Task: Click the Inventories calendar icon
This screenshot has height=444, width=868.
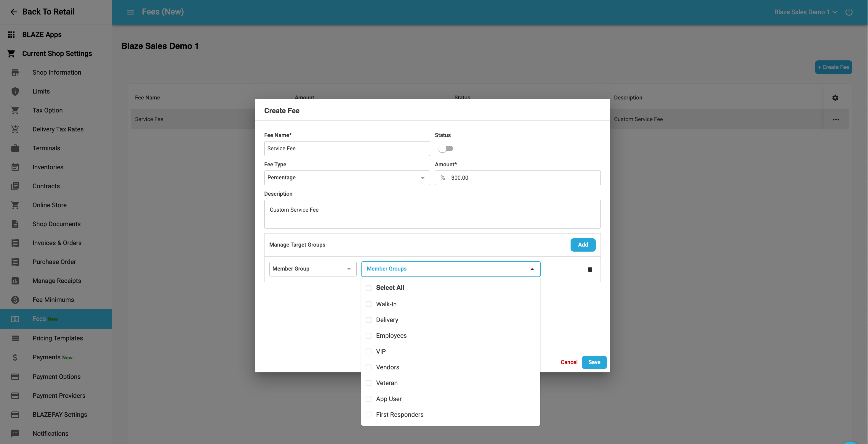Action: (x=15, y=167)
